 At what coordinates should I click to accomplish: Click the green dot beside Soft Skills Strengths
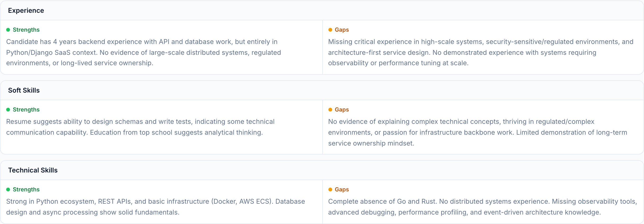[8, 110]
